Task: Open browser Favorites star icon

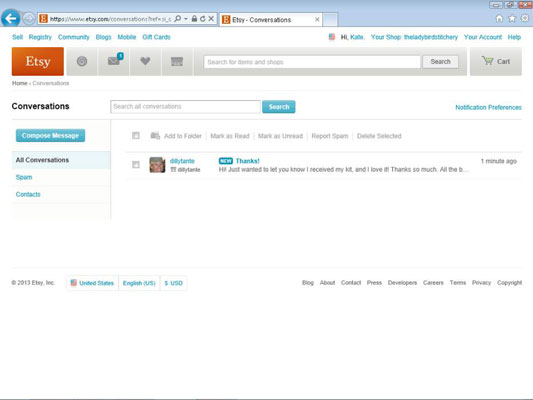Action: [512, 19]
